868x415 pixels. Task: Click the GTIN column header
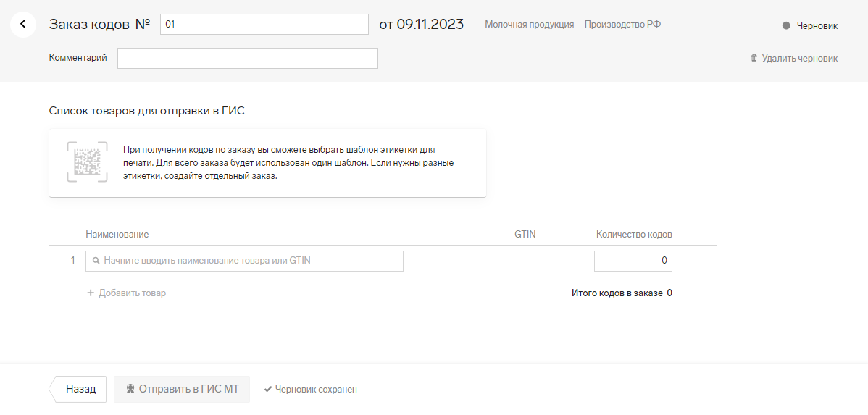click(x=525, y=235)
